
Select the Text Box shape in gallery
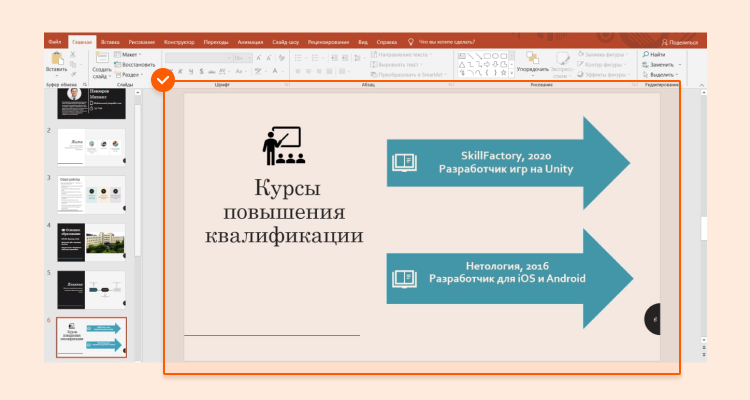pos(462,56)
